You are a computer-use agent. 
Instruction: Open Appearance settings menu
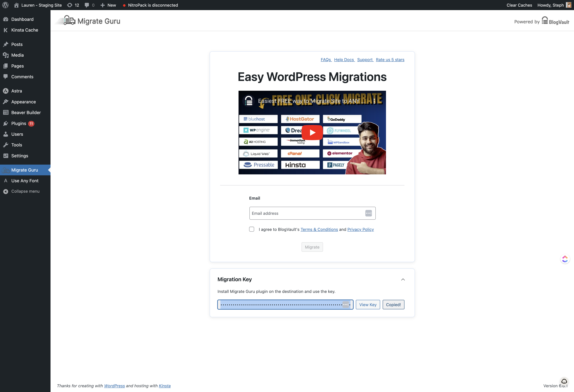click(x=25, y=102)
